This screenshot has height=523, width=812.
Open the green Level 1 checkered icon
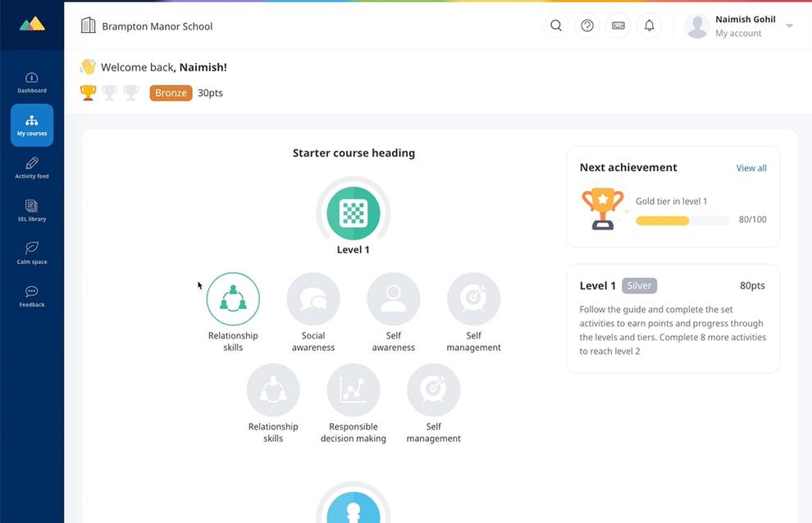354,213
